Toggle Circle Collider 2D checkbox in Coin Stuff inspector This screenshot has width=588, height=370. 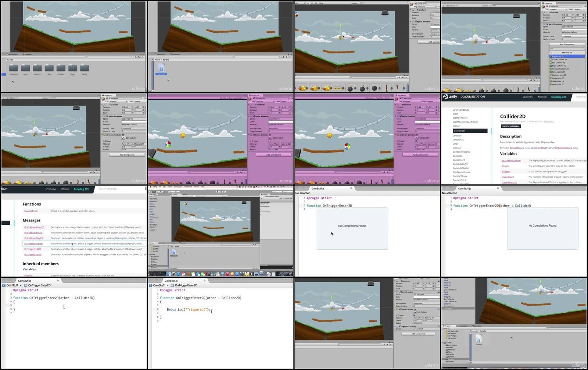(400, 309)
